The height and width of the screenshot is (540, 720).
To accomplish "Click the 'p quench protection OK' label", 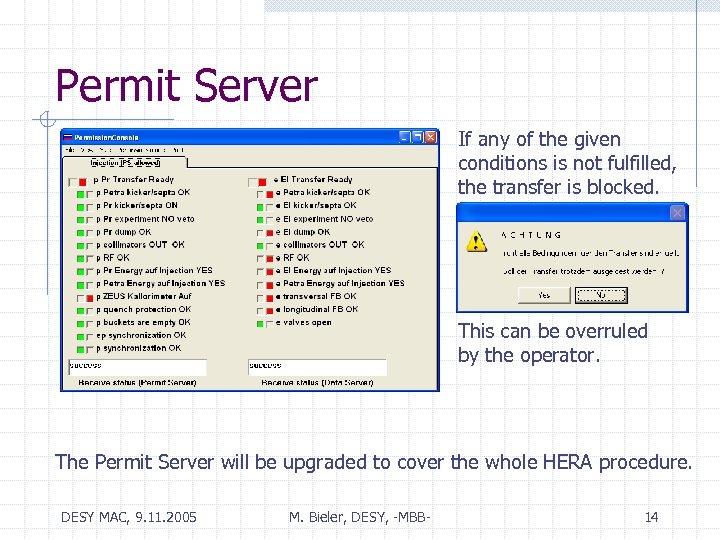I will click(x=144, y=309).
